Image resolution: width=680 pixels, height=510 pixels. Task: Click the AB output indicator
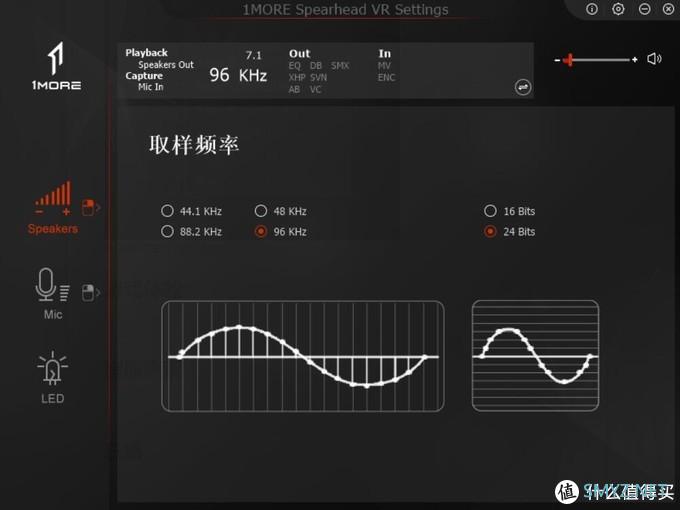coord(294,89)
